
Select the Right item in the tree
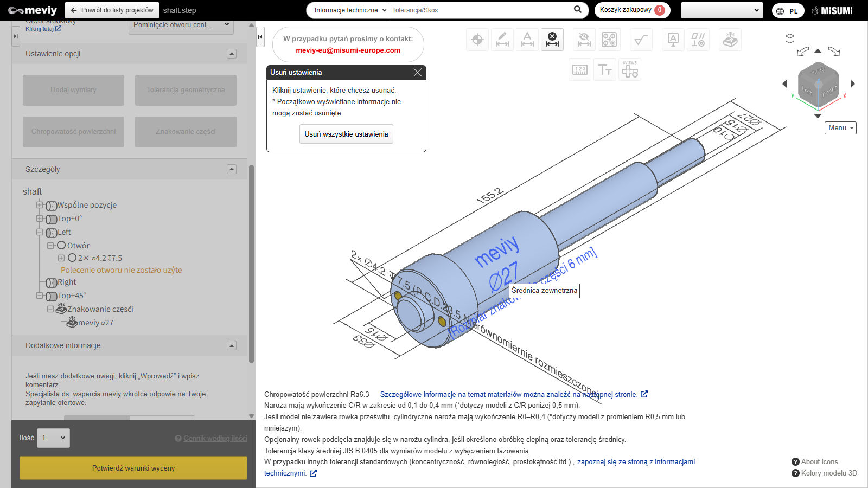point(67,282)
